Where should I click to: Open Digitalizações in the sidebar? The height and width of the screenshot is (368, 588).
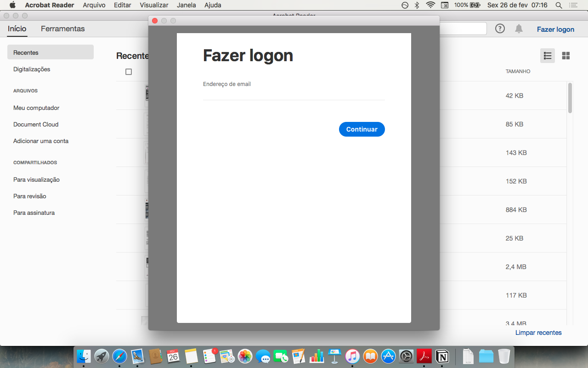pyautogui.click(x=32, y=69)
